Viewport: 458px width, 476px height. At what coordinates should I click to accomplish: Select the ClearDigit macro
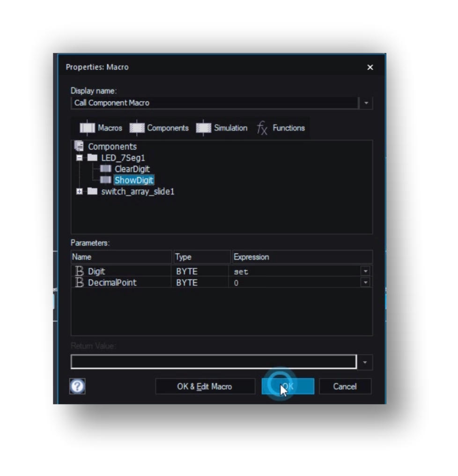132,169
